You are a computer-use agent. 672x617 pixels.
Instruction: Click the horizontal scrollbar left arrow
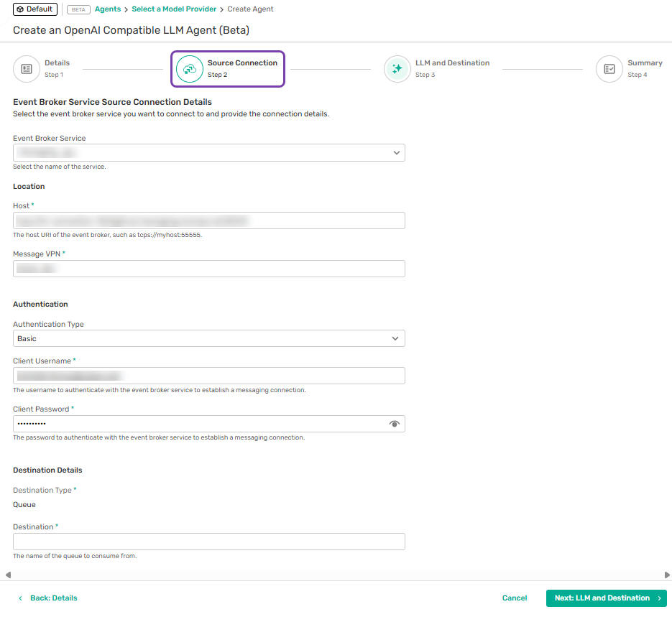tap(6, 575)
